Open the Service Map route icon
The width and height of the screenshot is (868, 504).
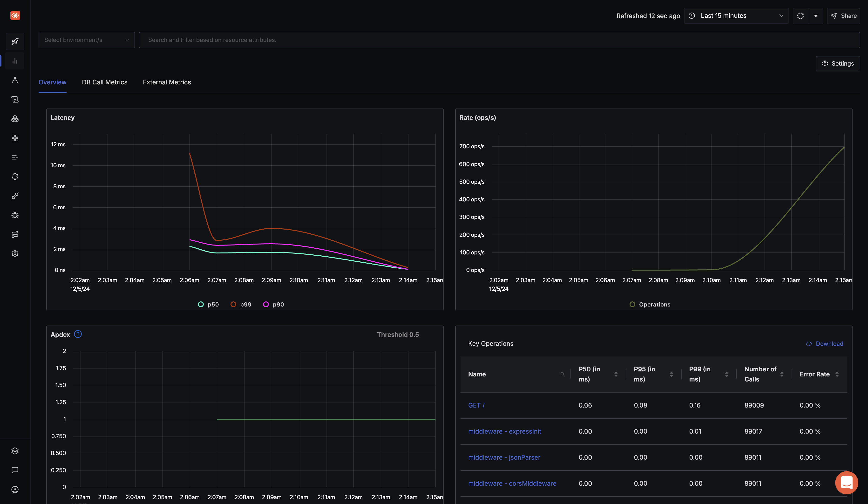pos(15,235)
